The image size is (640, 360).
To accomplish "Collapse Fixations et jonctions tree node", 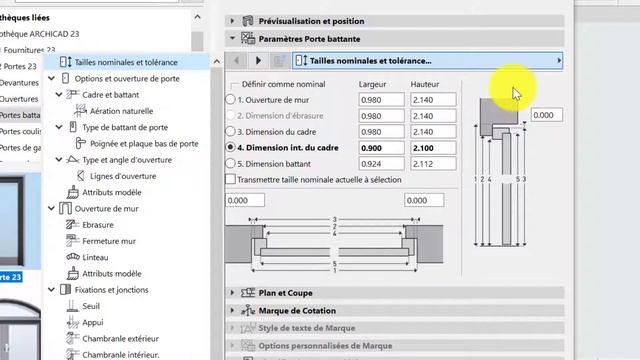I will coord(51,289).
